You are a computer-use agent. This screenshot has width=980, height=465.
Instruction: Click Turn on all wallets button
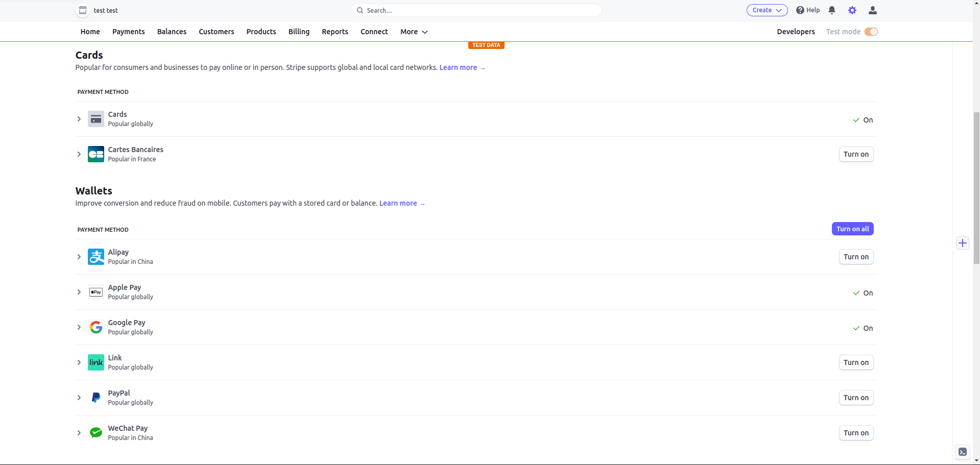coord(852,229)
